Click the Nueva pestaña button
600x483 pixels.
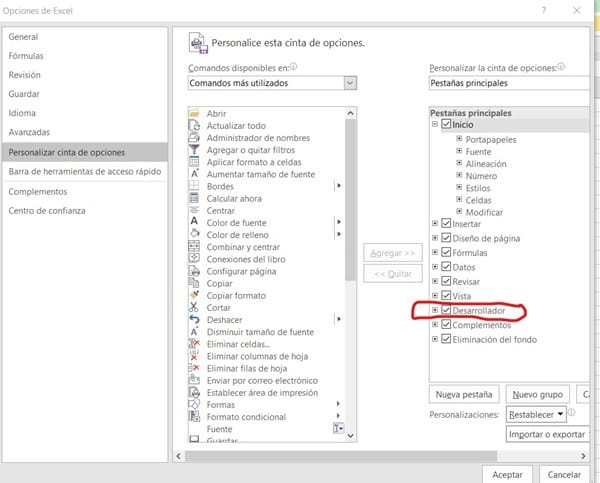click(464, 394)
